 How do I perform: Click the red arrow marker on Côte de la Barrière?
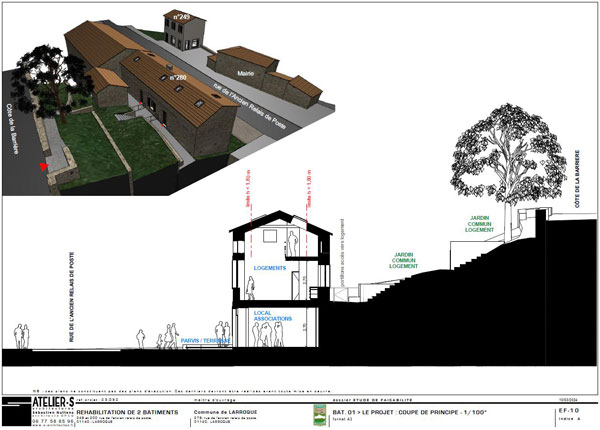pos(42,167)
